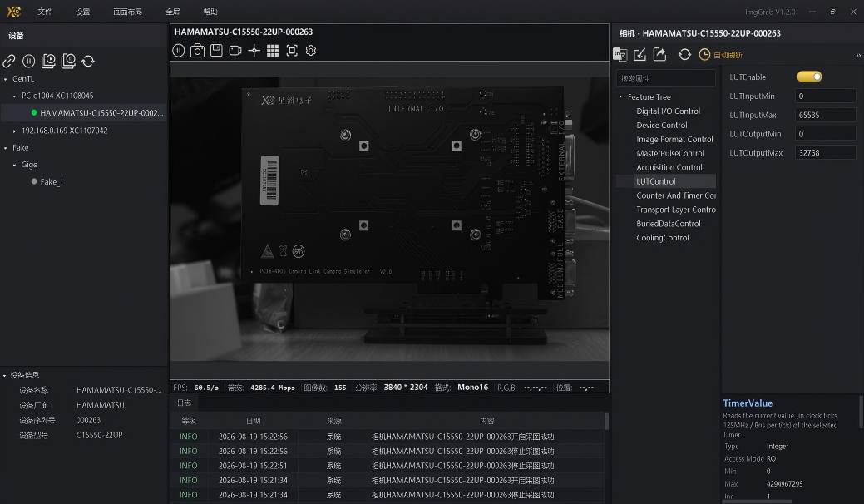This screenshot has height=504, width=864.
Task: Click the resolution 3840 * 2304 status
Action: [406, 388]
